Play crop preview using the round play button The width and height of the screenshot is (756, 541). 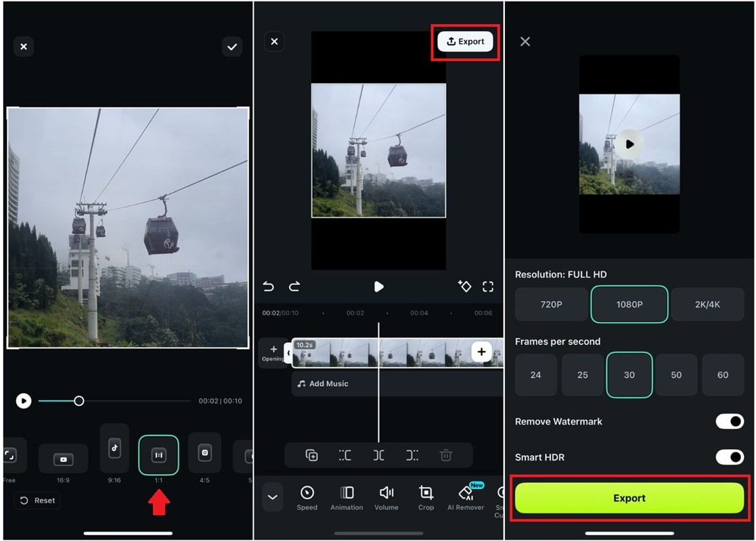(24, 401)
